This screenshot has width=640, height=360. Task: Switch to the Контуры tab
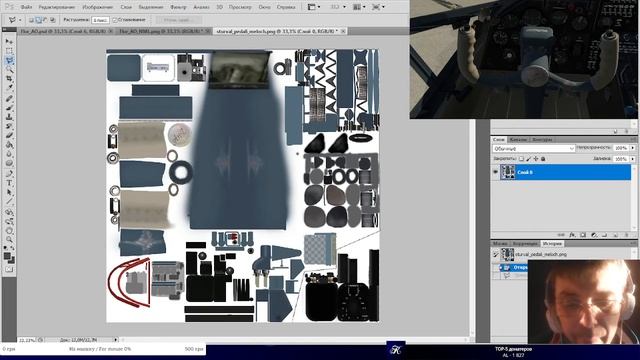coord(542,140)
